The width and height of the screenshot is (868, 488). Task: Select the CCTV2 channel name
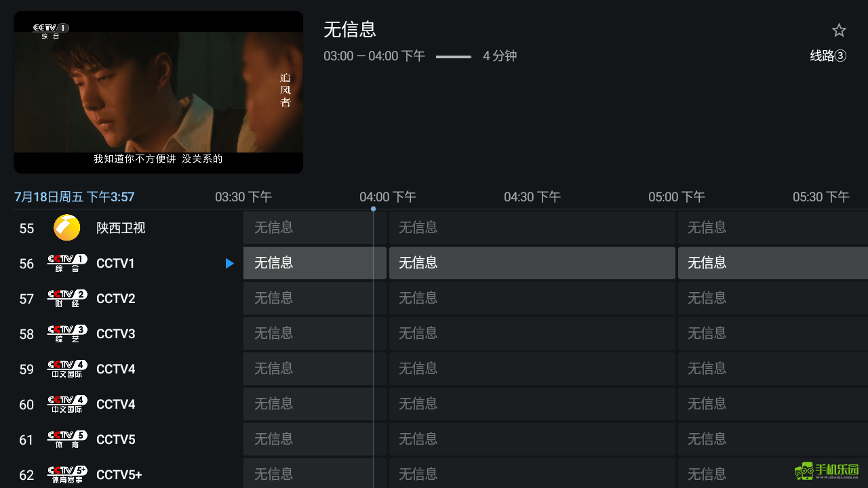pos(116,298)
